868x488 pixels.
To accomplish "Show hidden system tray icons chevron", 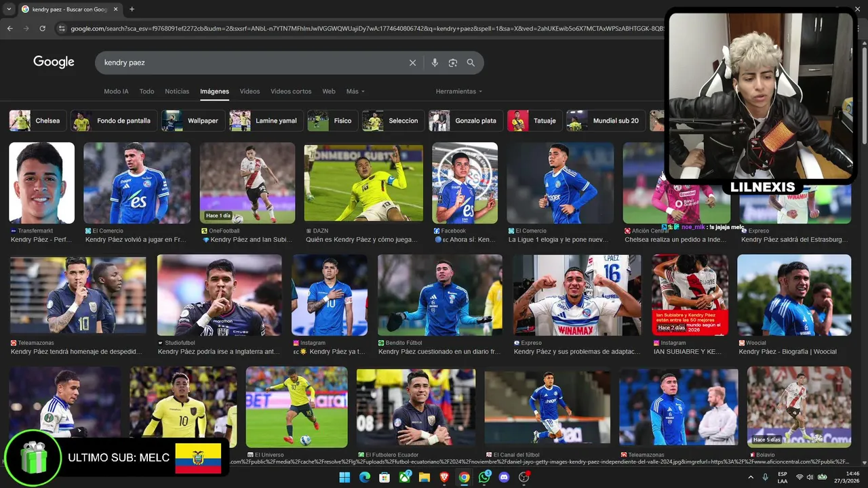I will point(751,477).
